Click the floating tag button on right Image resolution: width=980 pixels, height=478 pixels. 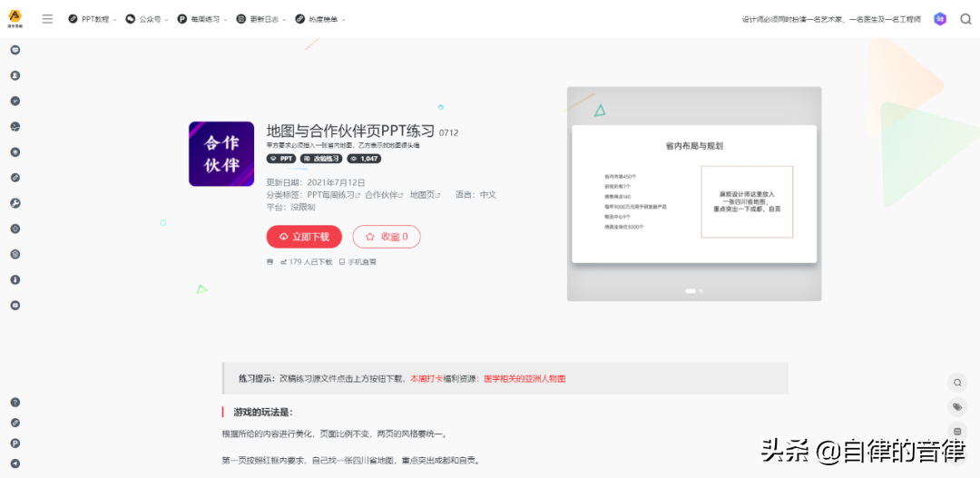[957, 406]
